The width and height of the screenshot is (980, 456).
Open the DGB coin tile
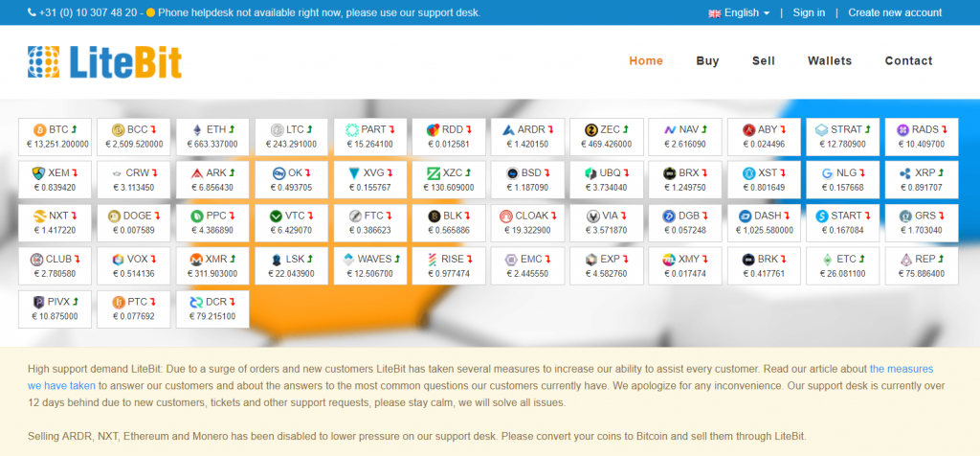(685, 222)
